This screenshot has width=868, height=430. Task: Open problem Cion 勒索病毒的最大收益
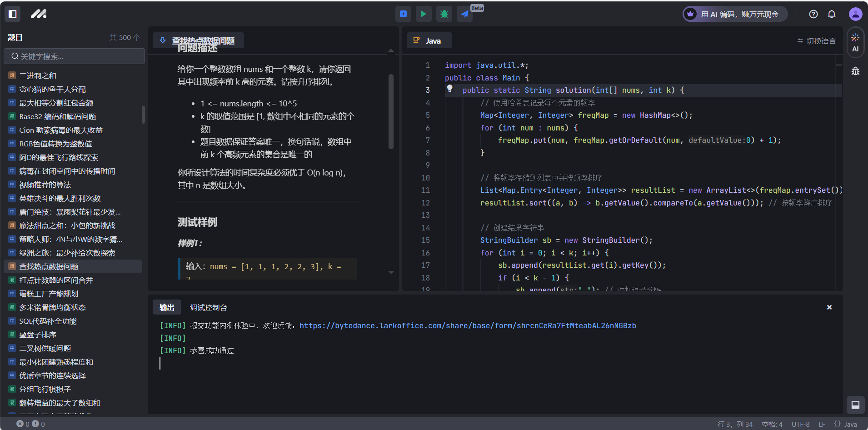click(x=73, y=130)
